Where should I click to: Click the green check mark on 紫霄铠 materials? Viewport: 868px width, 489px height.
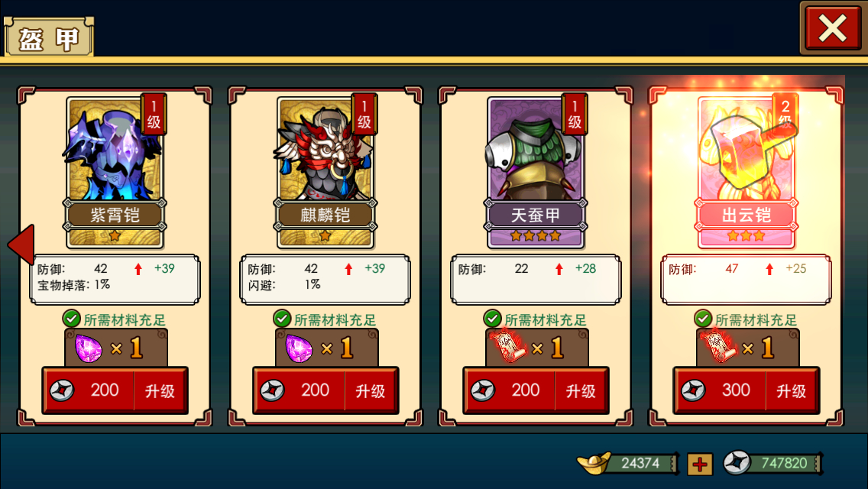click(x=71, y=319)
